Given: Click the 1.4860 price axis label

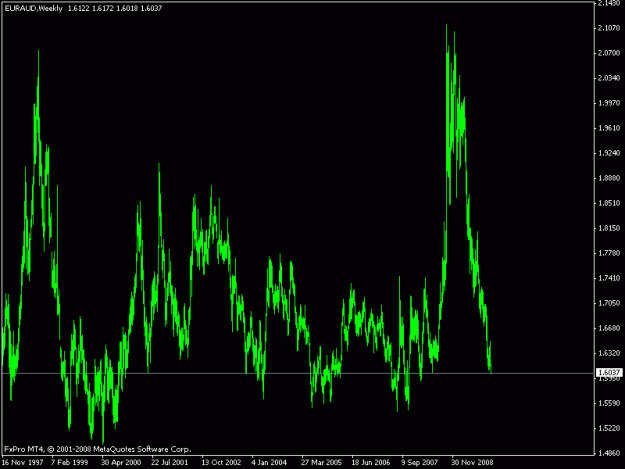Looking at the screenshot, I should pos(609,453).
